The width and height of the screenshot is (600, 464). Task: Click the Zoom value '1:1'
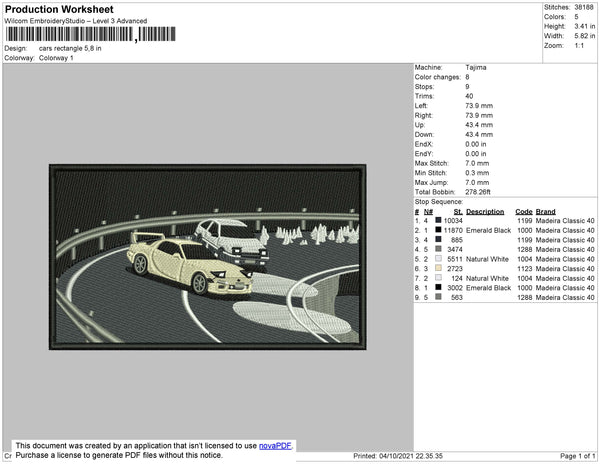579,46
